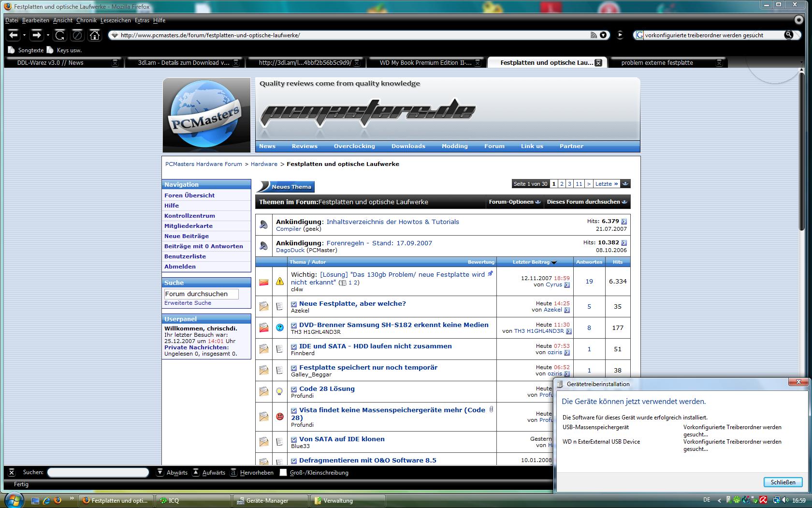Screen dimensions: 812x508
Task: Click the Firefox icon in quick launch
Action: 58,500
